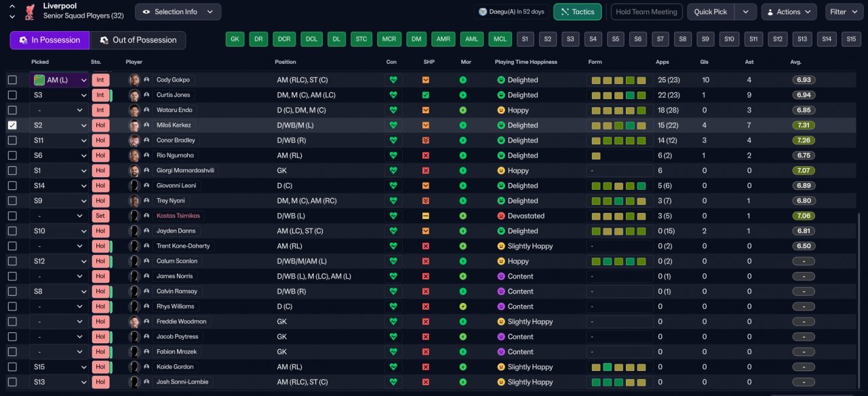Open the Tactics screen
868x396 pixels.
coord(578,12)
